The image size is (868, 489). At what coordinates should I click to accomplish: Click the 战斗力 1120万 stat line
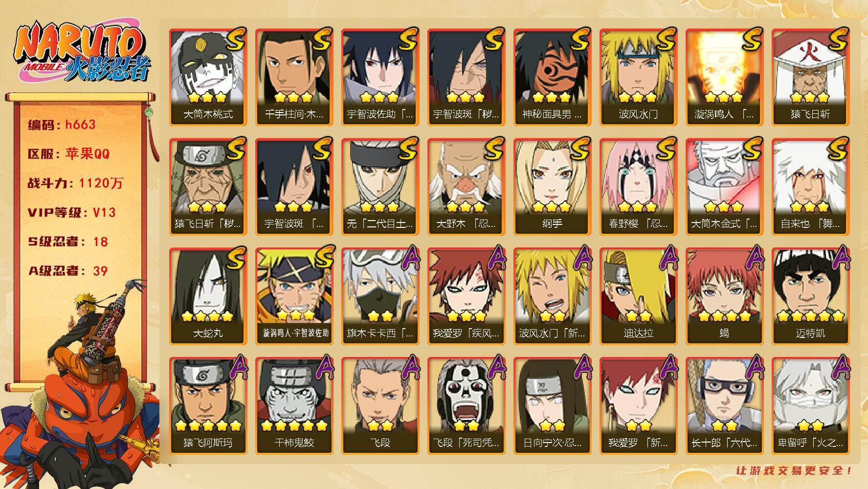point(75,183)
